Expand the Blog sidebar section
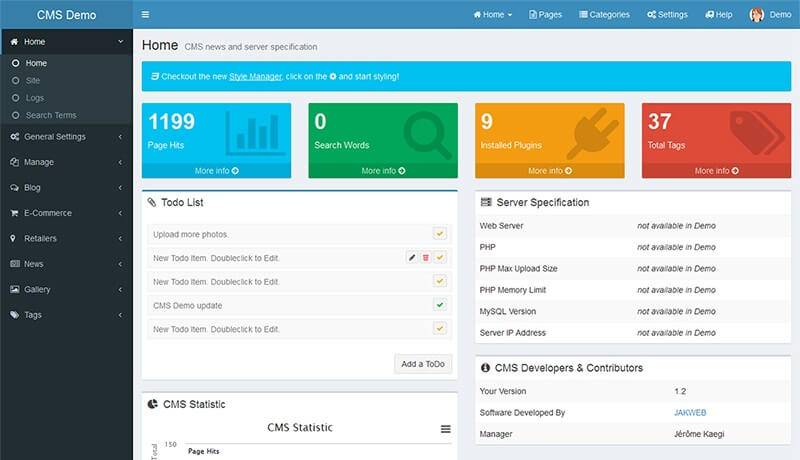The width and height of the screenshot is (800, 460). 120,188
